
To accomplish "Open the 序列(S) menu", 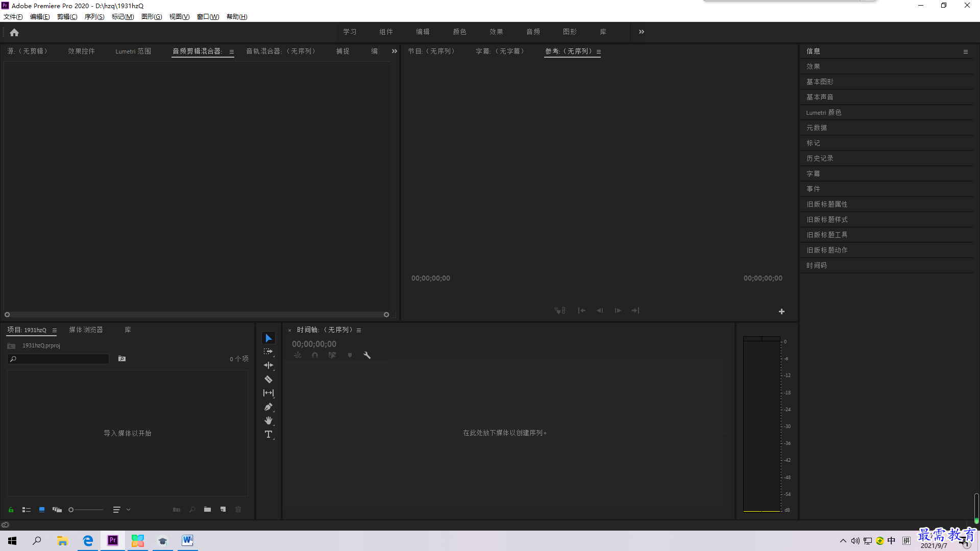I will tap(94, 17).
